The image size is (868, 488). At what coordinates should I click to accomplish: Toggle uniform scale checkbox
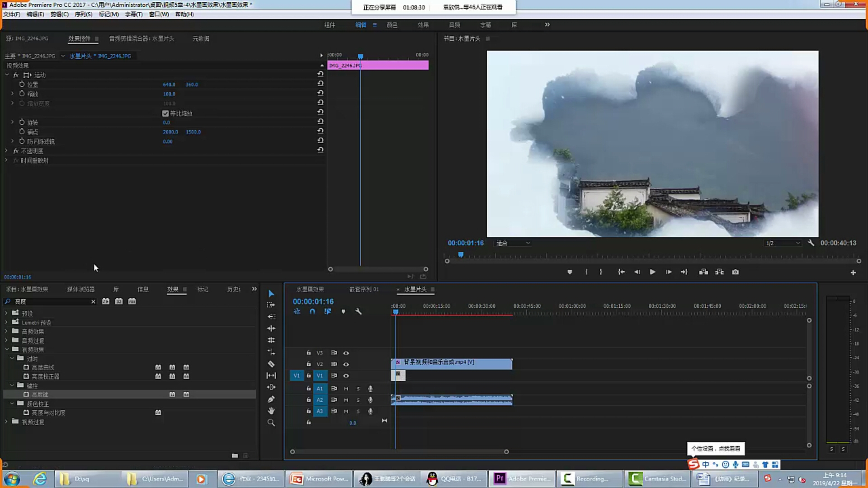(x=165, y=113)
